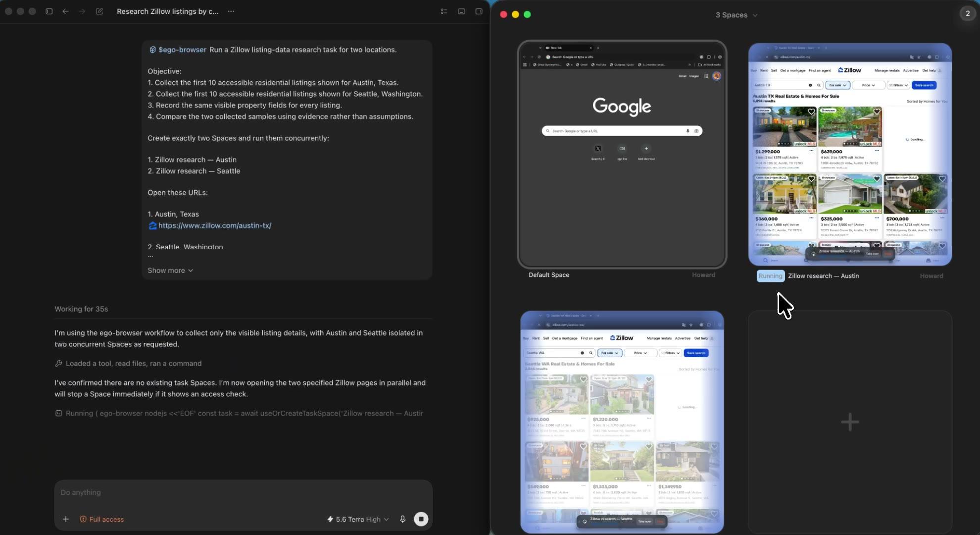Open the Price dropdown in the Austin page

(x=869, y=85)
